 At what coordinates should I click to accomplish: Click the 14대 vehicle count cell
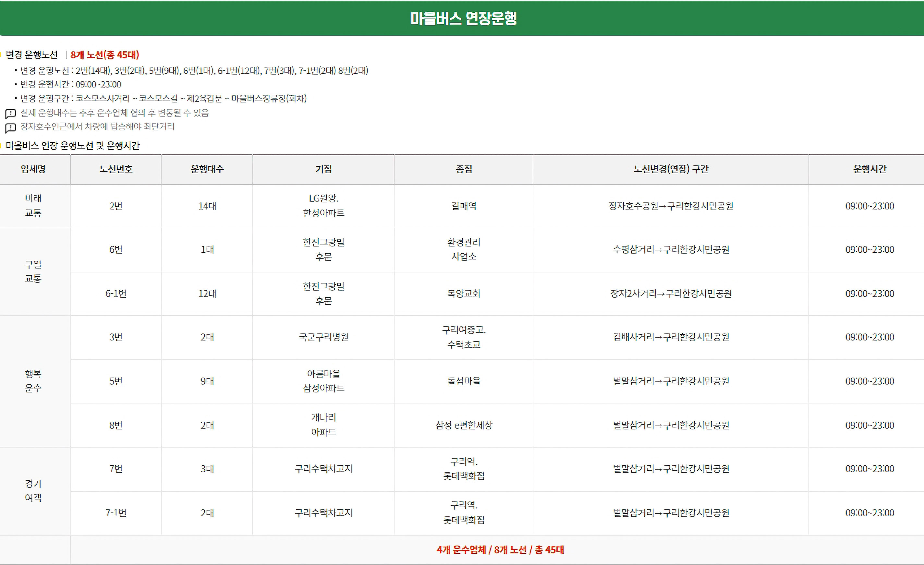click(x=207, y=206)
